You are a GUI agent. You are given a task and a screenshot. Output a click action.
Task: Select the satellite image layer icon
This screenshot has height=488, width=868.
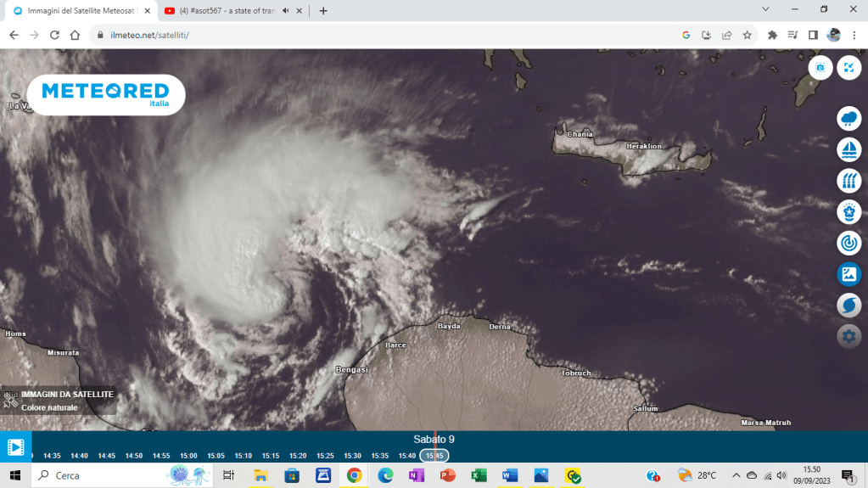[849, 273]
